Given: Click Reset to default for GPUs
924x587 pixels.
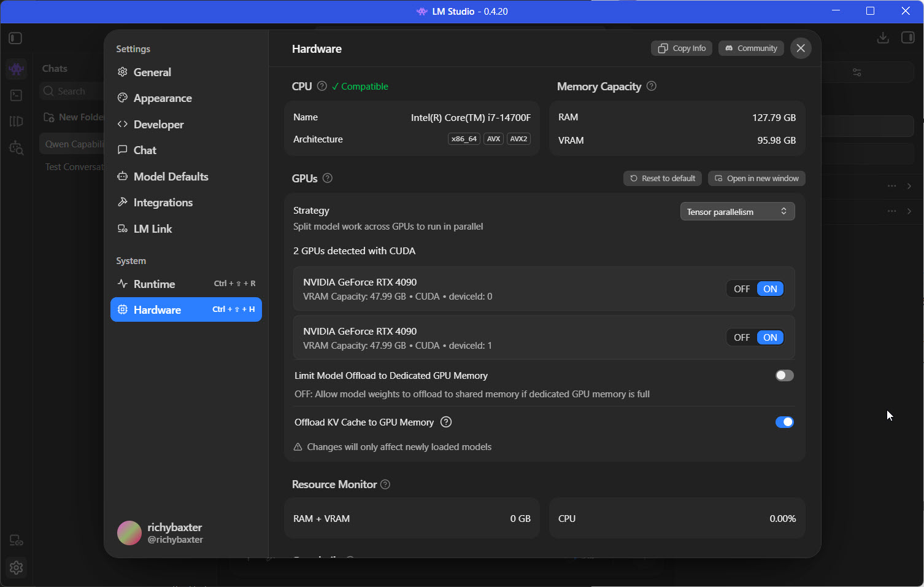Looking at the screenshot, I should point(663,179).
